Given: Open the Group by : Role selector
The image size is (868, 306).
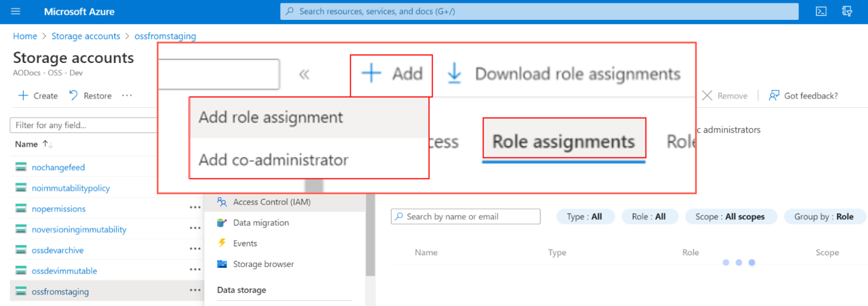Looking at the screenshot, I should click(823, 217).
